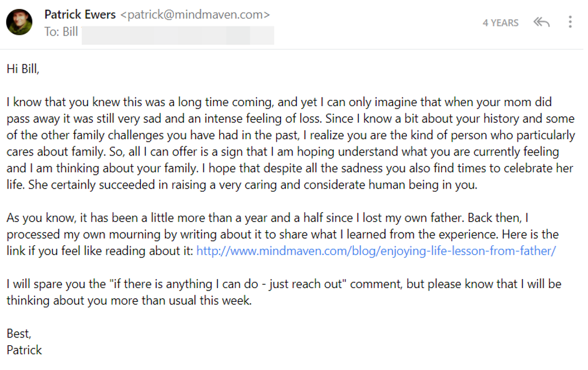588x370 pixels.
Task: Click the patrick@mindmaven.com email address
Action: click(x=194, y=14)
